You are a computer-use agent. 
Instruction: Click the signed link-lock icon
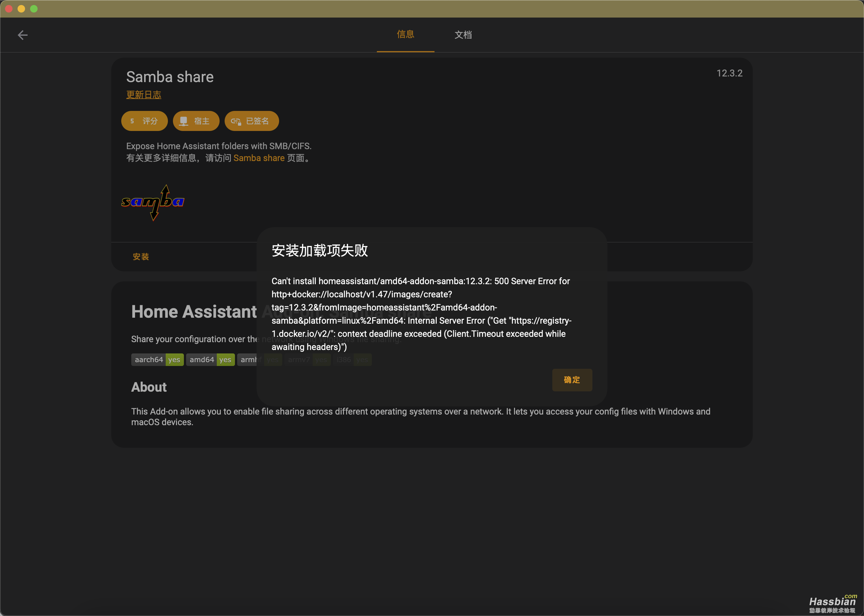coord(236,121)
